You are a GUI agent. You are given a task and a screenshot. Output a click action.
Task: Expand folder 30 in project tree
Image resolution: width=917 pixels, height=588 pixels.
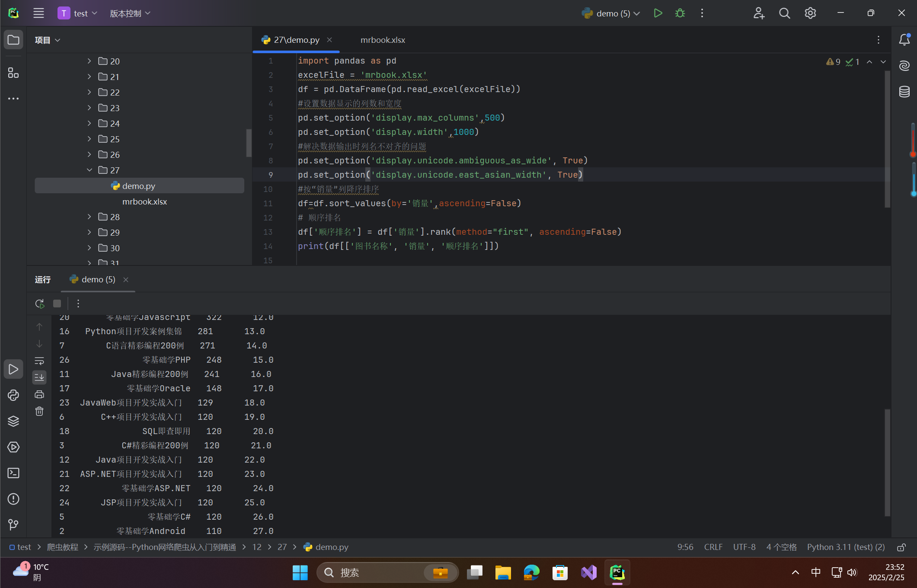click(89, 248)
